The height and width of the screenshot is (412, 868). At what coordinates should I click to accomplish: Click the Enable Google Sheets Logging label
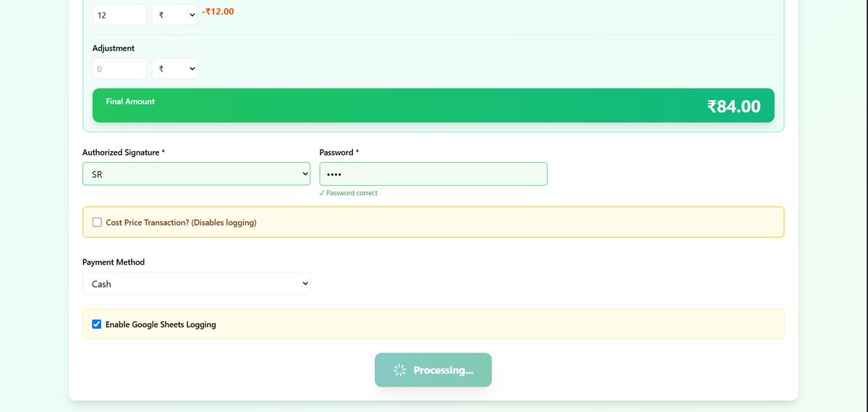point(161,325)
